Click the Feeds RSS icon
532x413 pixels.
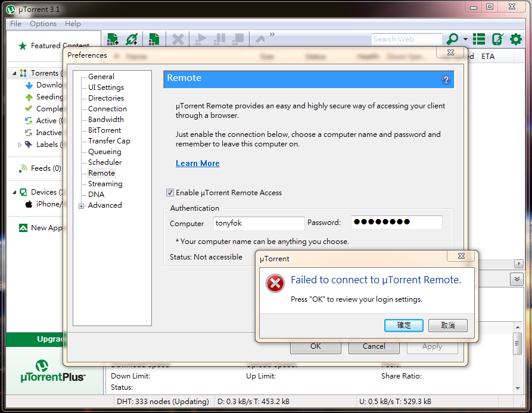tap(23, 168)
